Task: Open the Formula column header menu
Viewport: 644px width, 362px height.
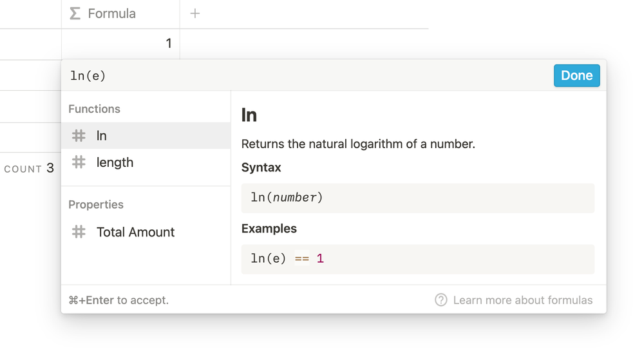Action: [x=112, y=14]
